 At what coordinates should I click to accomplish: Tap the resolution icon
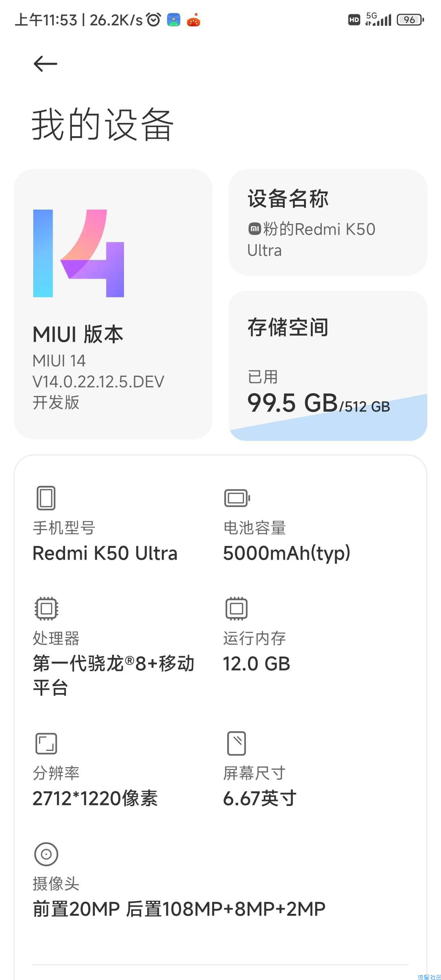coord(46,743)
